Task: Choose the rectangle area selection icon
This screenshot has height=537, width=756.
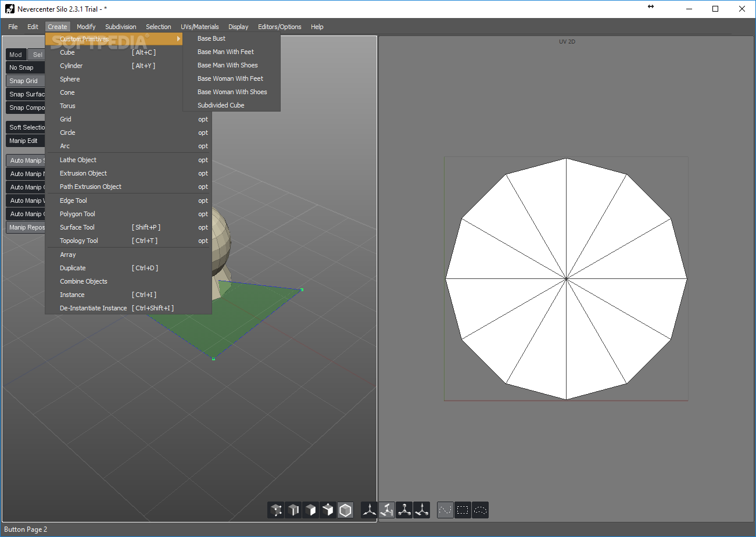Action: tap(463, 510)
